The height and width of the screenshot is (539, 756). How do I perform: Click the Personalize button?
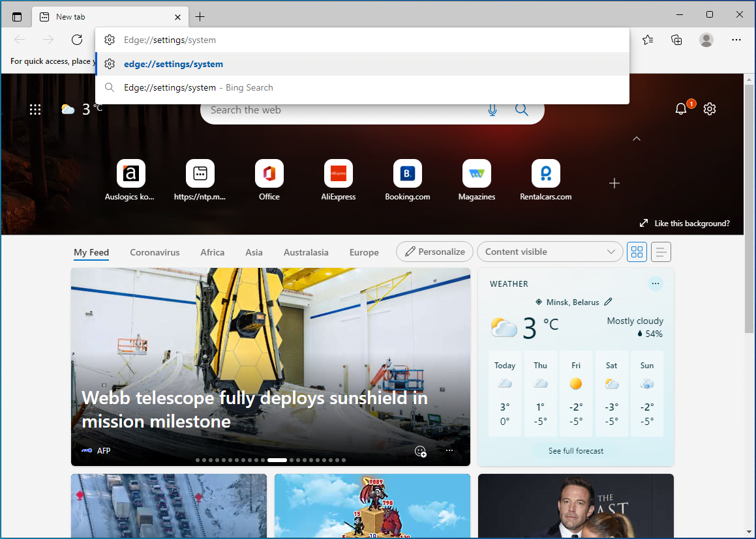coord(434,252)
